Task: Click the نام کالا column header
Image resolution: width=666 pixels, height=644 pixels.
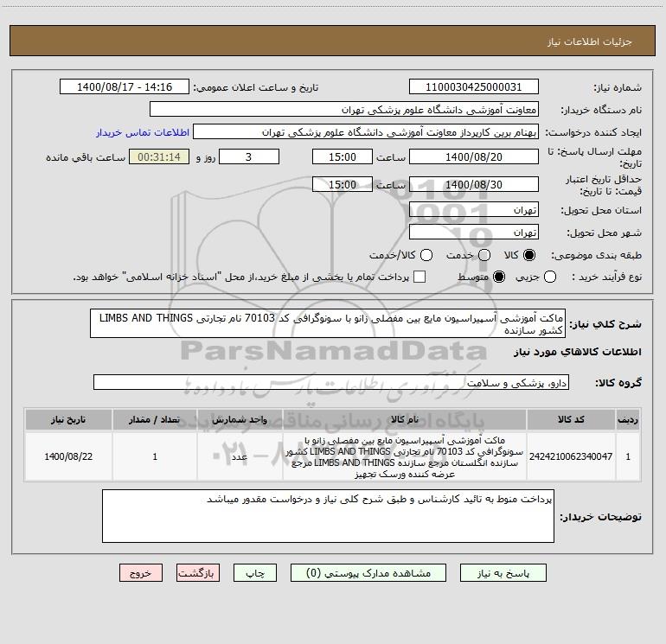Action: pyautogui.click(x=405, y=419)
